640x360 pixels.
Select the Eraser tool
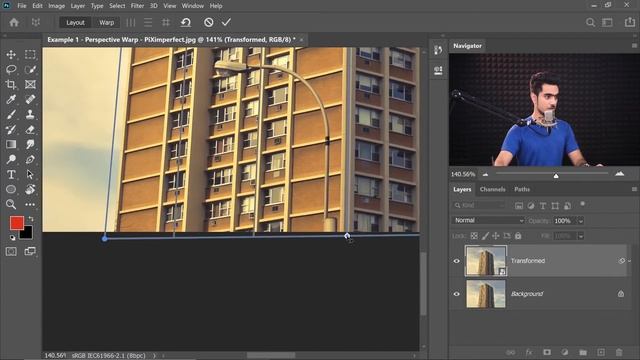30,129
